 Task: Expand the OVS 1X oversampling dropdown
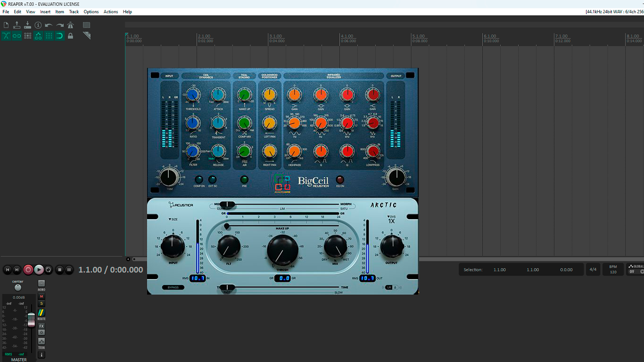[x=391, y=219]
